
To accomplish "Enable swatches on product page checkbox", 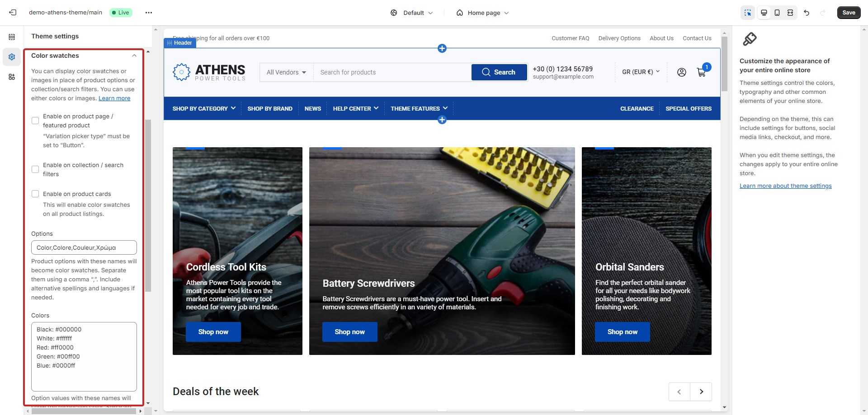I will click(35, 121).
